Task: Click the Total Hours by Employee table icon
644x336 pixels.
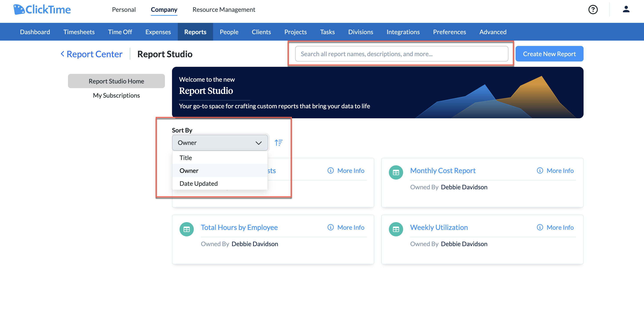Action: (x=186, y=229)
